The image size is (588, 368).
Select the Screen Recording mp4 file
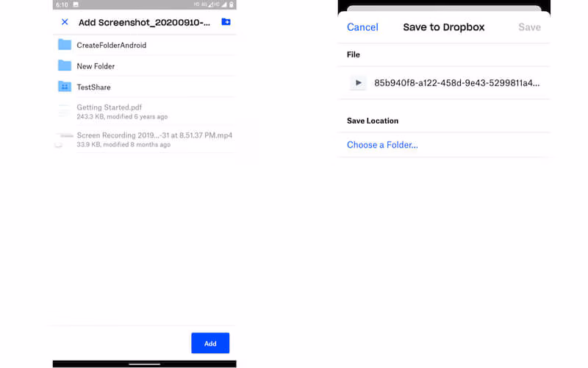pyautogui.click(x=145, y=139)
